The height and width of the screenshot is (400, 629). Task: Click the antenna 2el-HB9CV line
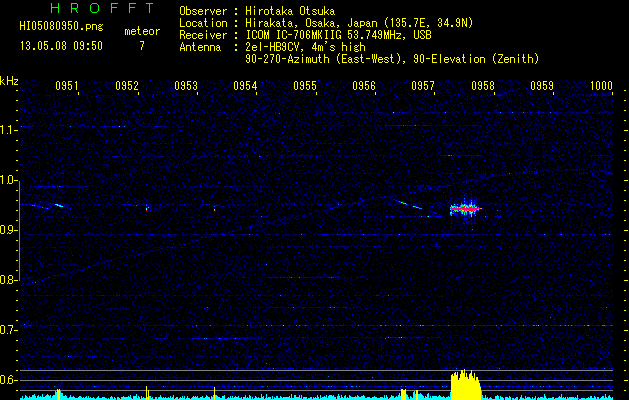(305, 47)
